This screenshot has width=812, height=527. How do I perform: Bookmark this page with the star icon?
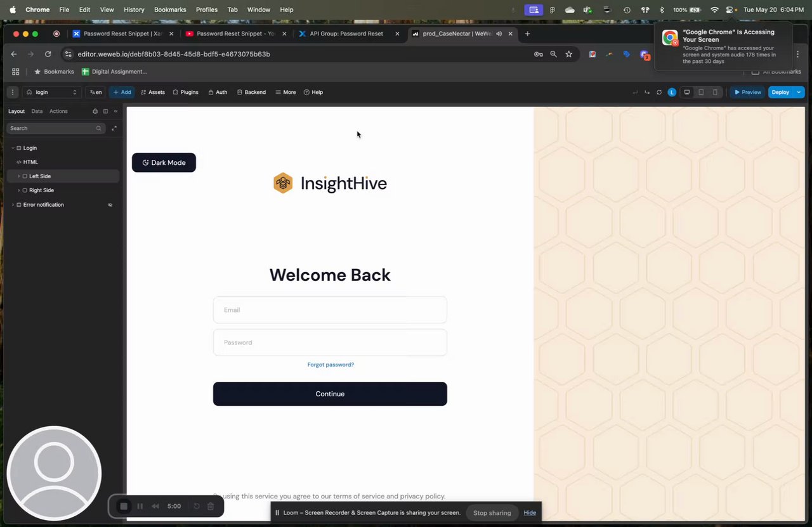tap(569, 54)
